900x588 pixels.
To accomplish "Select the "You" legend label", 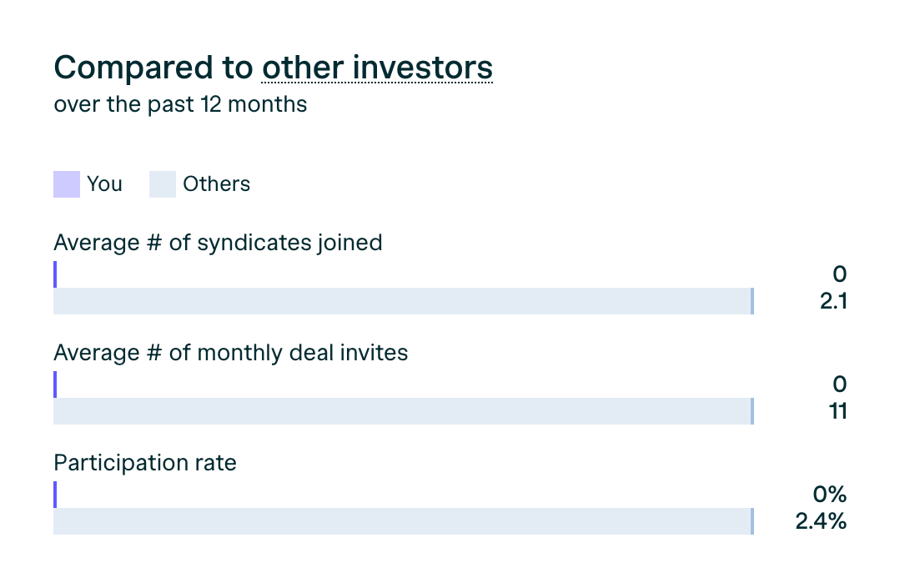I will pyautogui.click(x=104, y=184).
